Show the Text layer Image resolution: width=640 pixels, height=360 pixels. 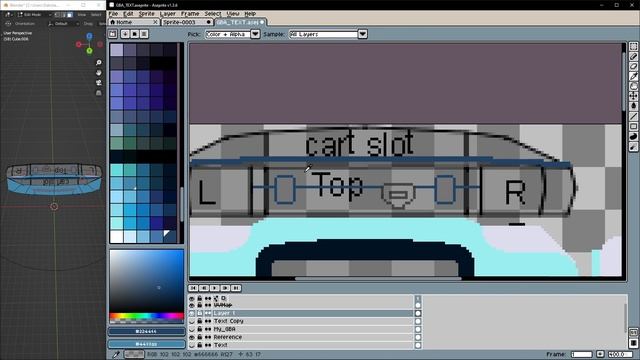(191, 345)
